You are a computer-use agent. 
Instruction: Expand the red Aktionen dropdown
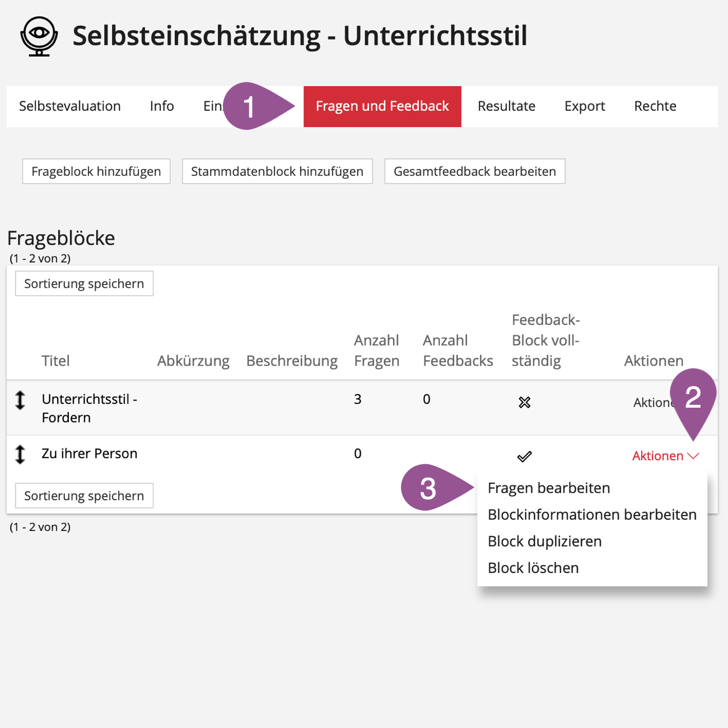tap(665, 456)
